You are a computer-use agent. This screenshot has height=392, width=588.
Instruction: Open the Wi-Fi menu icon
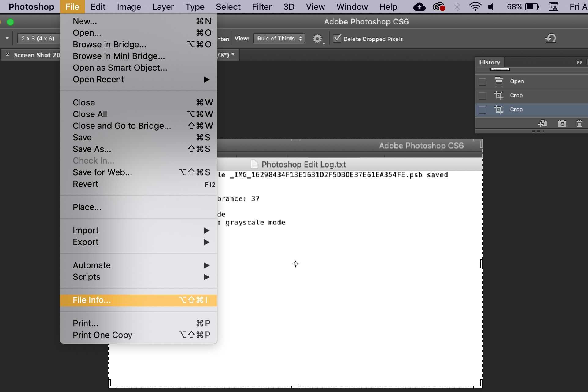tap(475, 7)
